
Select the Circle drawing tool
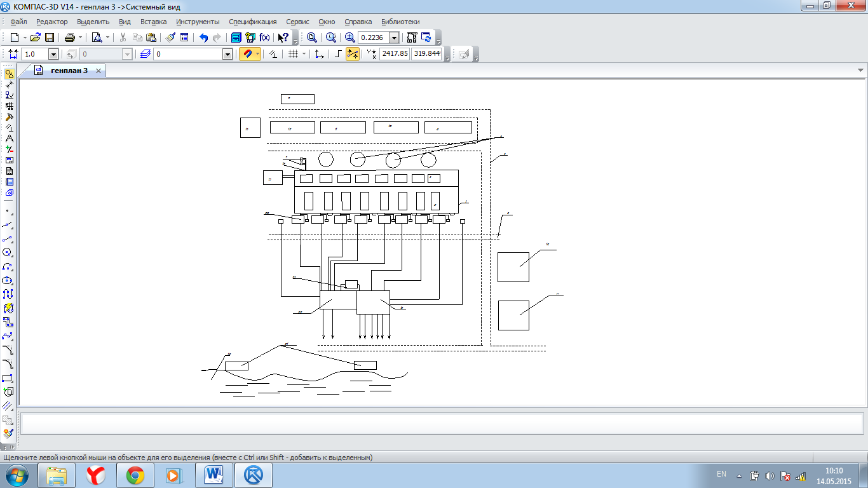click(x=8, y=252)
